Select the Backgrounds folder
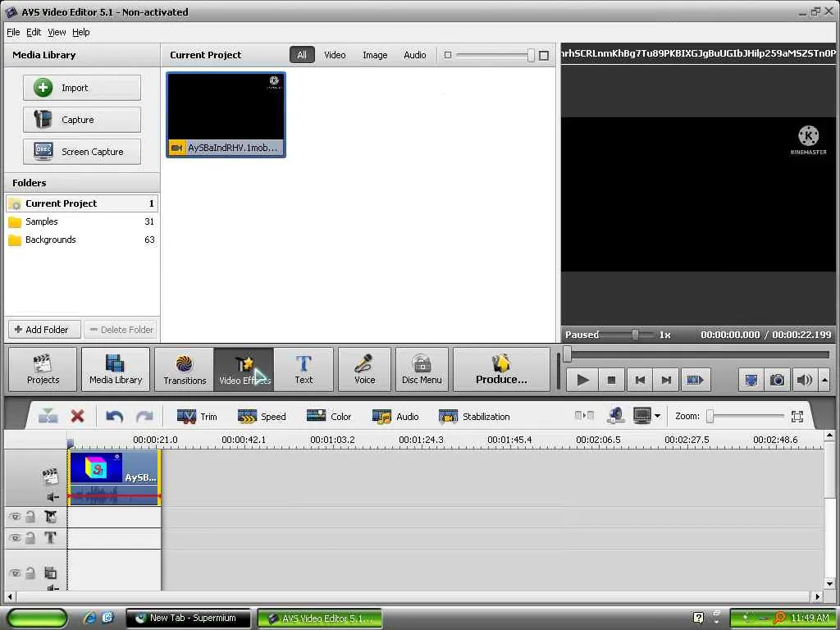 tap(82, 240)
